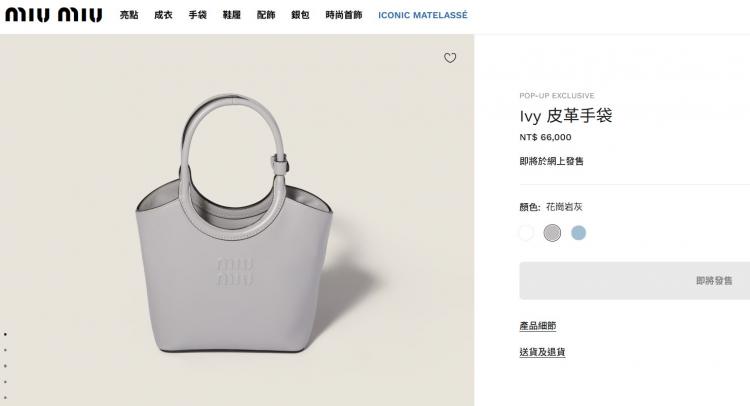Open the 配飾 menu

[x=266, y=15]
